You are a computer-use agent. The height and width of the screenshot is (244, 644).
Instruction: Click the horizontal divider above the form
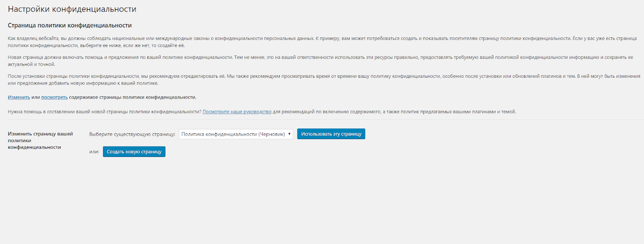coord(322,120)
